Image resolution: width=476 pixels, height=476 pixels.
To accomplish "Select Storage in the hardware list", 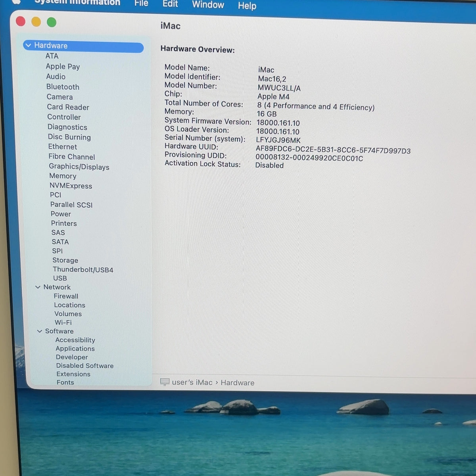I will pyautogui.click(x=65, y=260).
